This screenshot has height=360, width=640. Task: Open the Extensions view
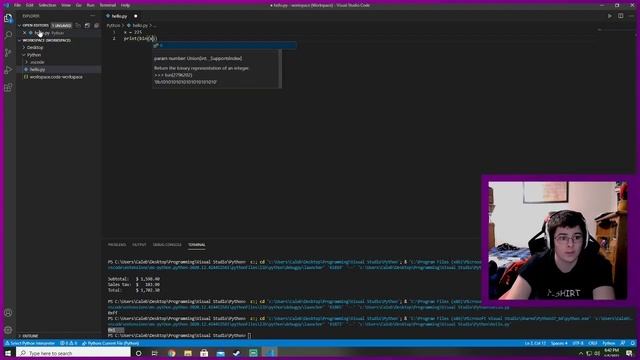pyautogui.click(x=8, y=87)
